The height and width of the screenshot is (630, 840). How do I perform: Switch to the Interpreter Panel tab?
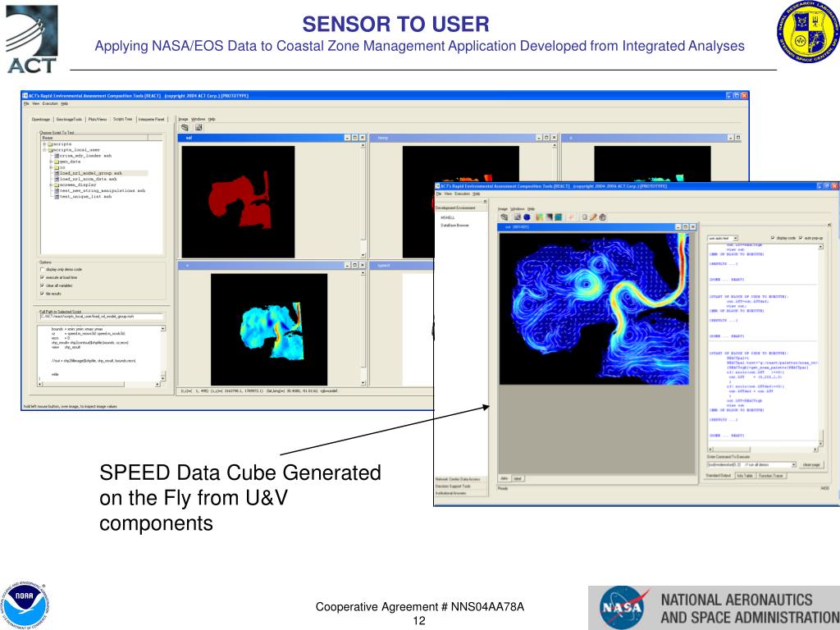click(152, 120)
